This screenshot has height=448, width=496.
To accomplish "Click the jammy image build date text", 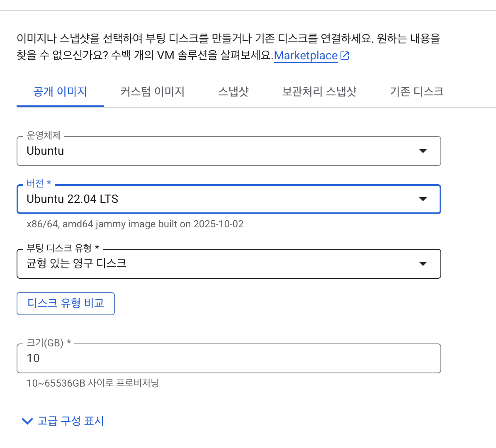I will [x=135, y=224].
